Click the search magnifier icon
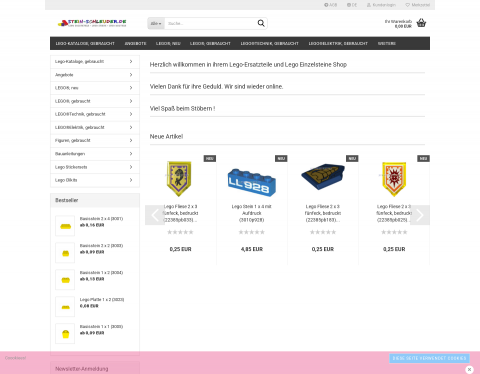The height and width of the screenshot is (374, 480). [x=261, y=23]
